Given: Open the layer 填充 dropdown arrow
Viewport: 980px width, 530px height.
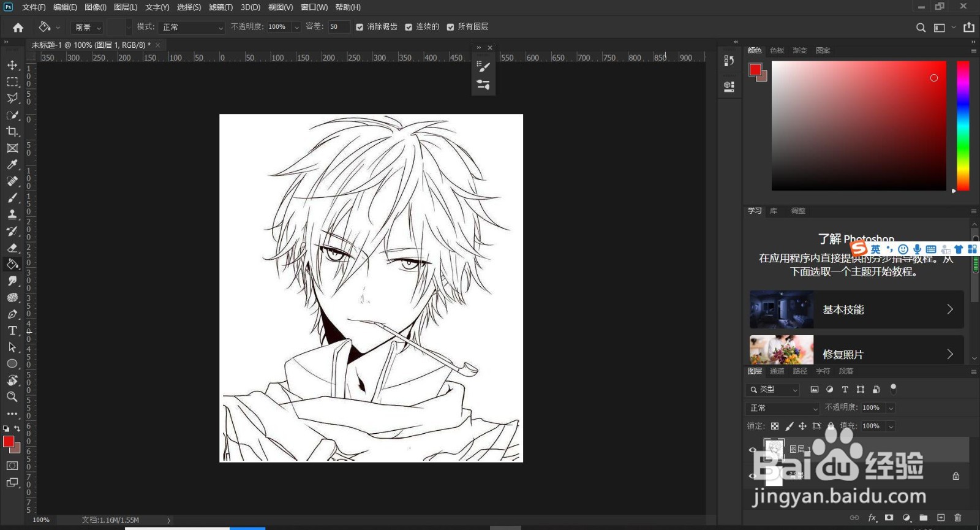Looking at the screenshot, I should click(x=891, y=426).
